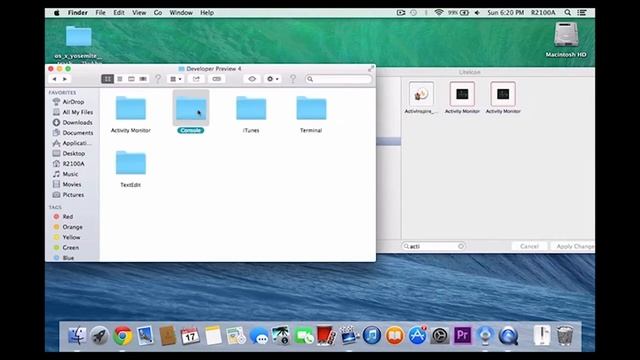640x360 pixels.
Task: Open the File menu
Action: tap(100, 13)
